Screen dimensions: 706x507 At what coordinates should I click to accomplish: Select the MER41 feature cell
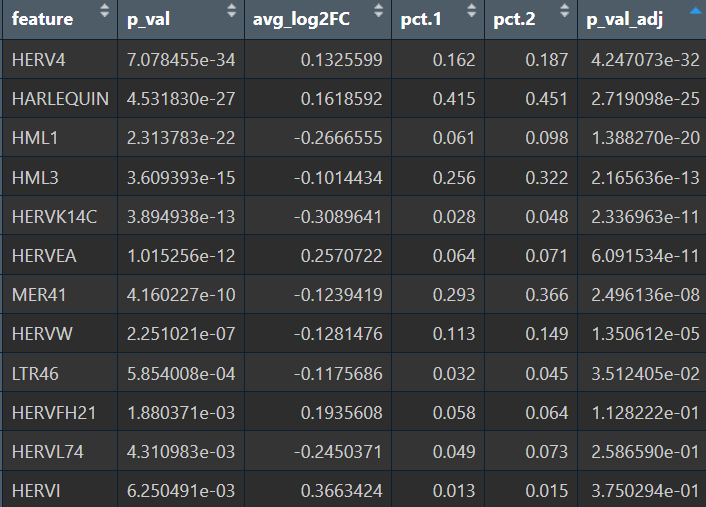tap(39, 295)
